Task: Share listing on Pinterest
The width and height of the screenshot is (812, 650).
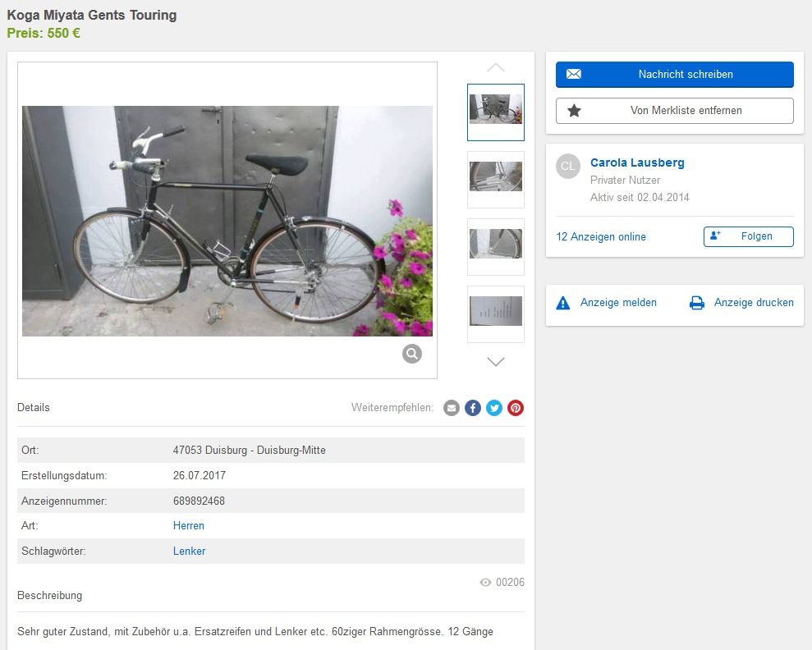Action: [x=516, y=408]
